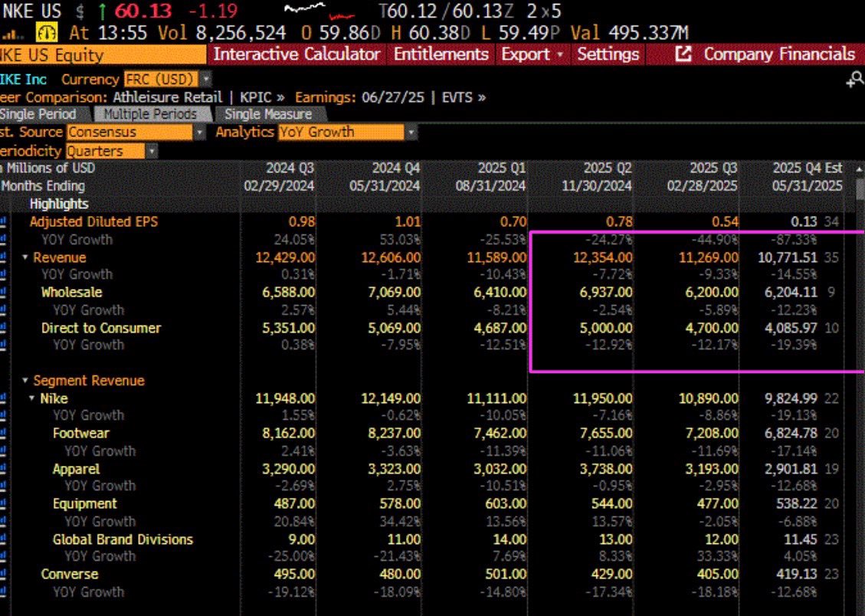865x616 pixels.
Task: Follow the KPIC » link
Action: click(x=262, y=97)
